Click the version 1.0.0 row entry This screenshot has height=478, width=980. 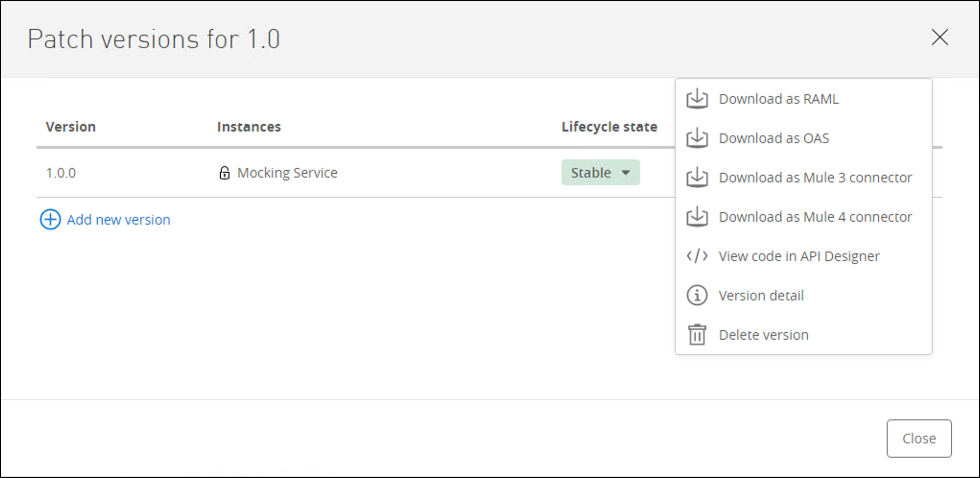coord(61,173)
